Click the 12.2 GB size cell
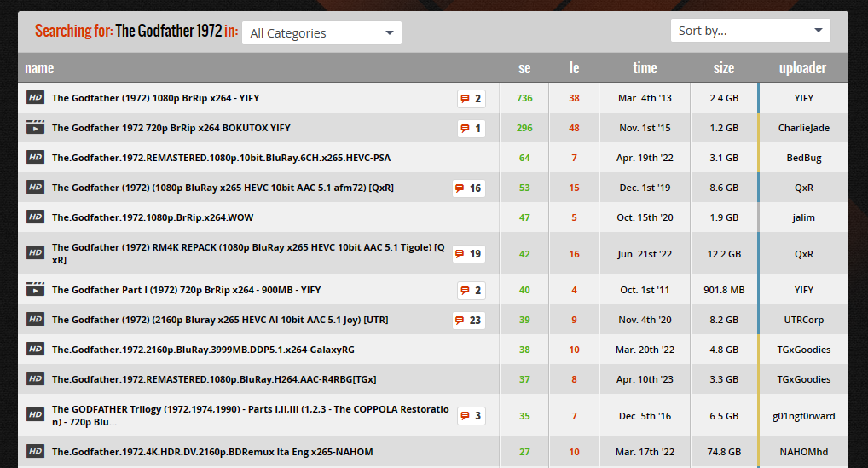This screenshot has height=468, width=868. [724, 254]
